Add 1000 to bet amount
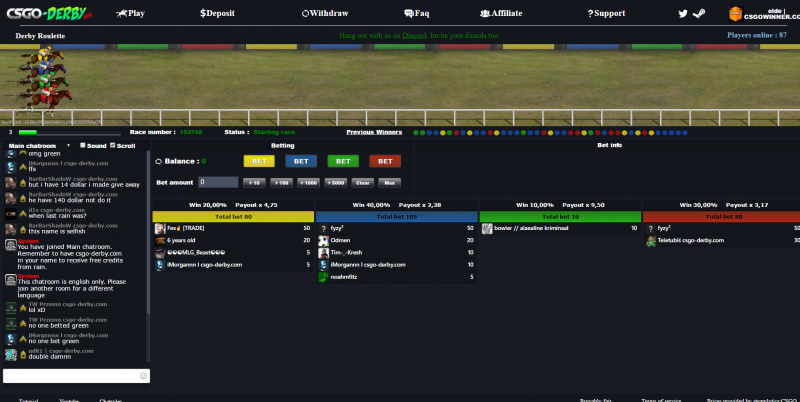800x402 pixels. pyautogui.click(x=308, y=183)
